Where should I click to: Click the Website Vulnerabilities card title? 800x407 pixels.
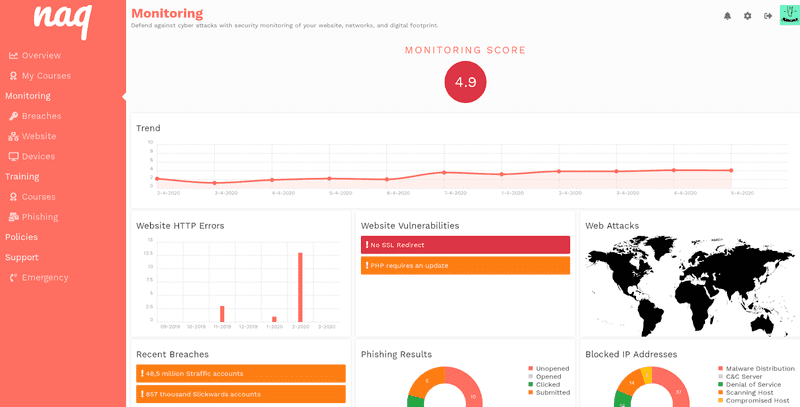[410, 226]
